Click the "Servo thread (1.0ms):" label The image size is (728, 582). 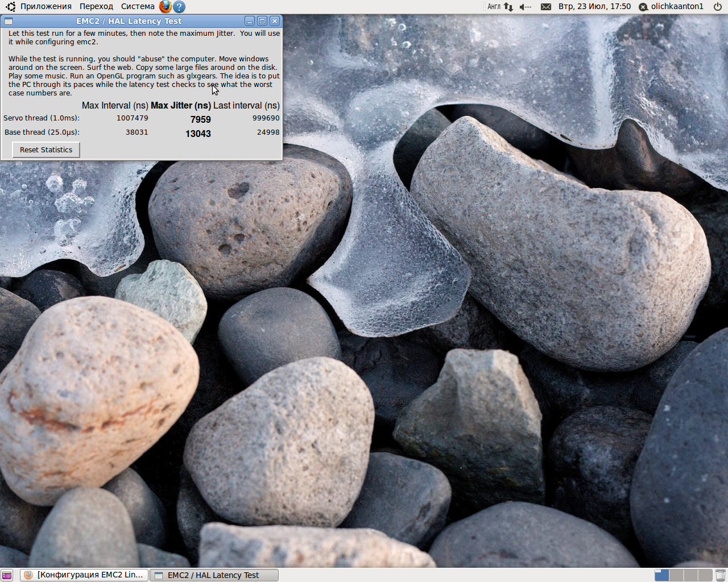tap(42, 118)
